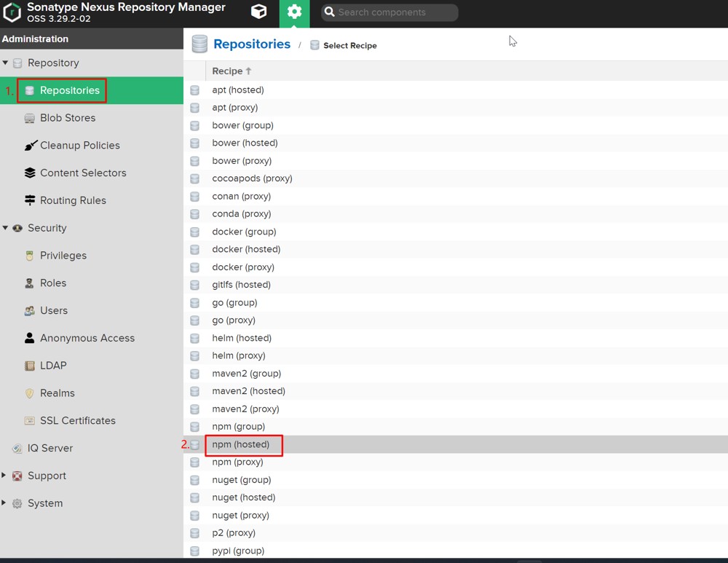The height and width of the screenshot is (563, 728).
Task: Collapse the Repository tree section
Action: (x=5, y=62)
